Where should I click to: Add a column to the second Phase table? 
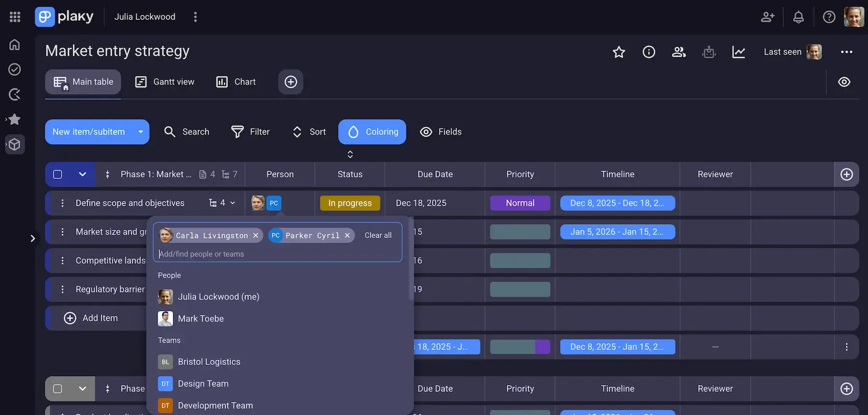click(847, 389)
